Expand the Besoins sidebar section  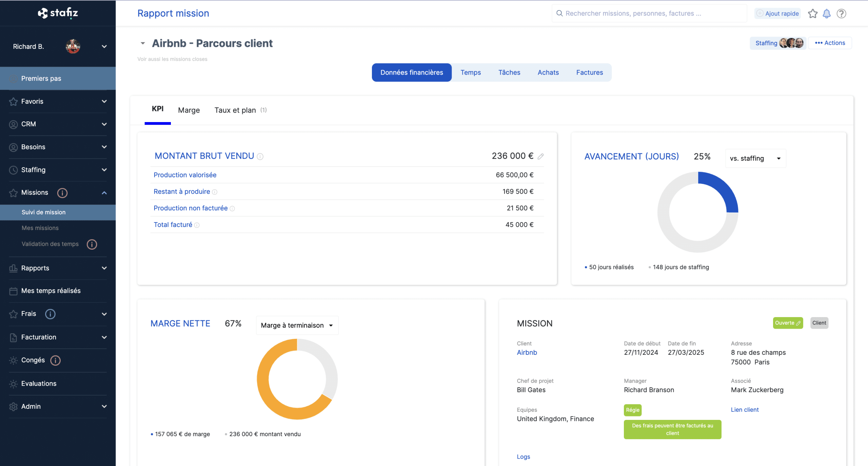click(x=104, y=147)
